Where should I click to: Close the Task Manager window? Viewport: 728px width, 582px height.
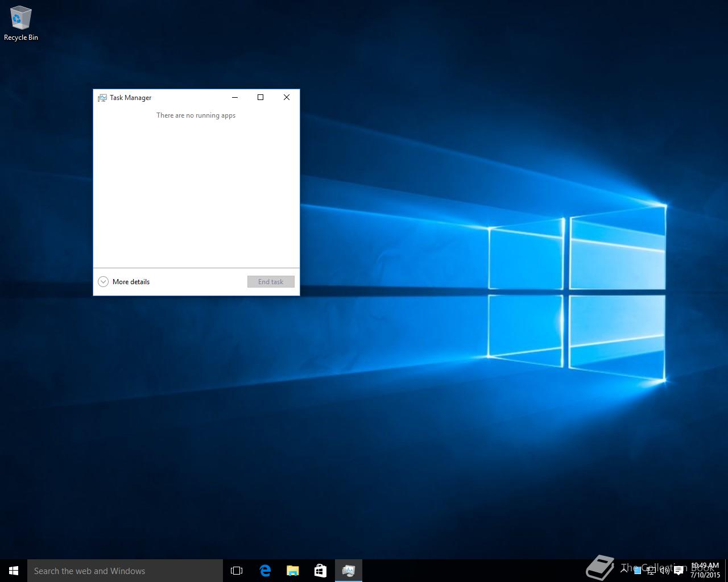pos(287,97)
